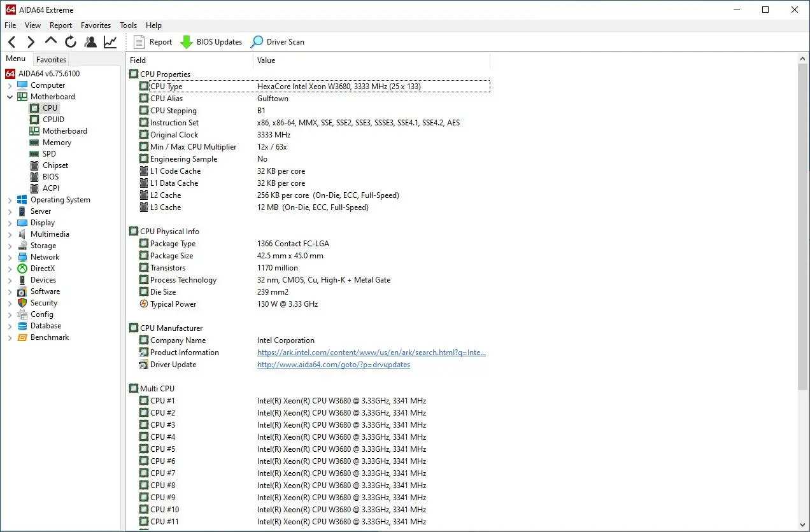Open the Tools menu
This screenshot has height=532, width=810.
pyautogui.click(x=128, y=25)
